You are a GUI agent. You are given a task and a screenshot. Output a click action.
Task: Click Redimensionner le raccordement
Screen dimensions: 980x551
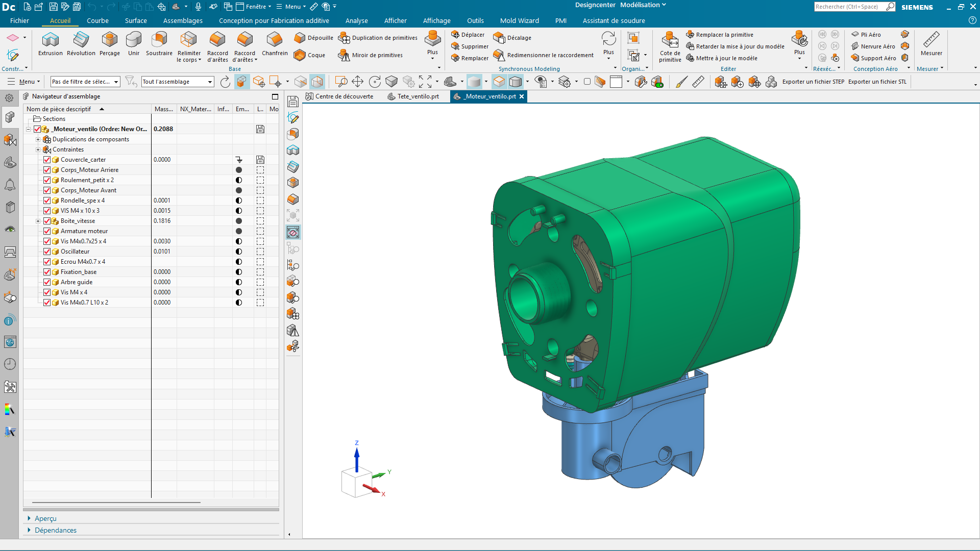(x=544, y=55)
